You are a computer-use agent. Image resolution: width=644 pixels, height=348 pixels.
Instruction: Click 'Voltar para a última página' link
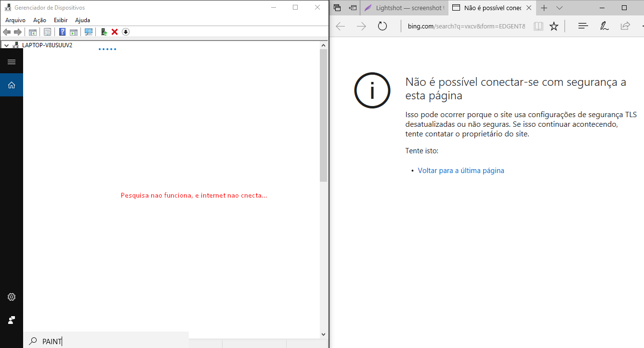[461, 171]
